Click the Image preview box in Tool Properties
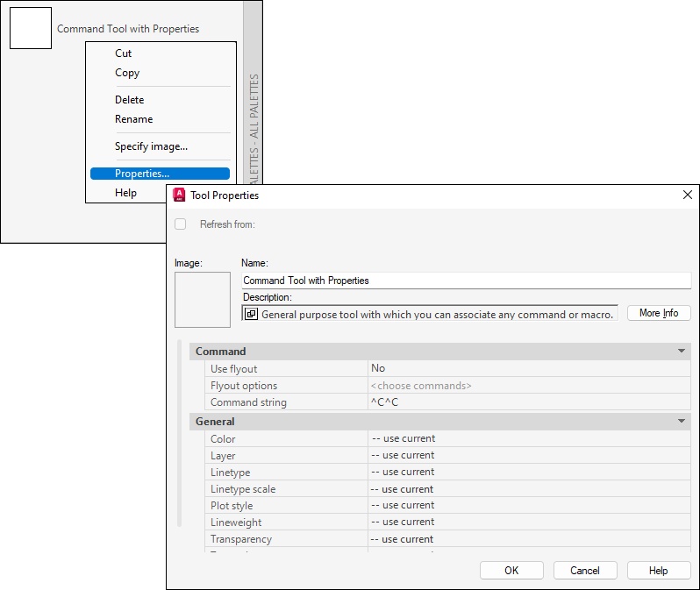Screen dimensions: 700x590 (x=203, y=300)
